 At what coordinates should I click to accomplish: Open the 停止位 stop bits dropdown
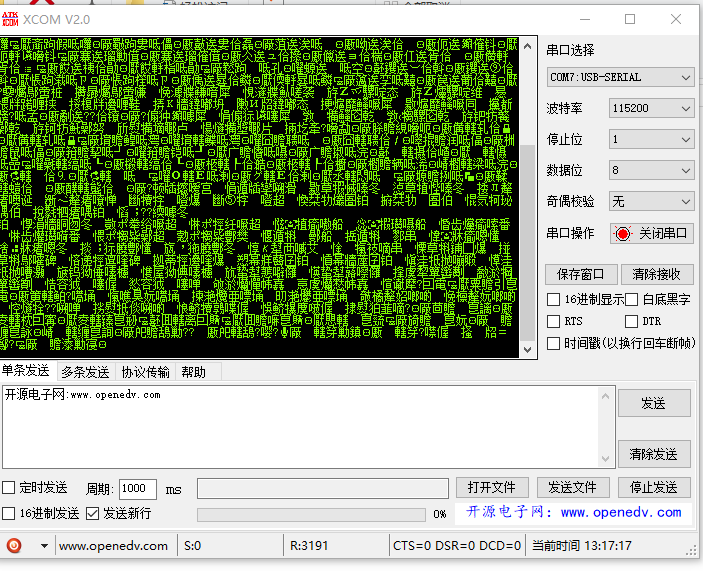(651, 139)
